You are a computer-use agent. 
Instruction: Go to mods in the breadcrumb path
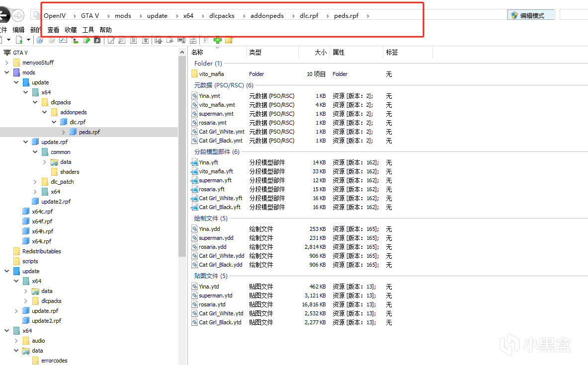123,16
